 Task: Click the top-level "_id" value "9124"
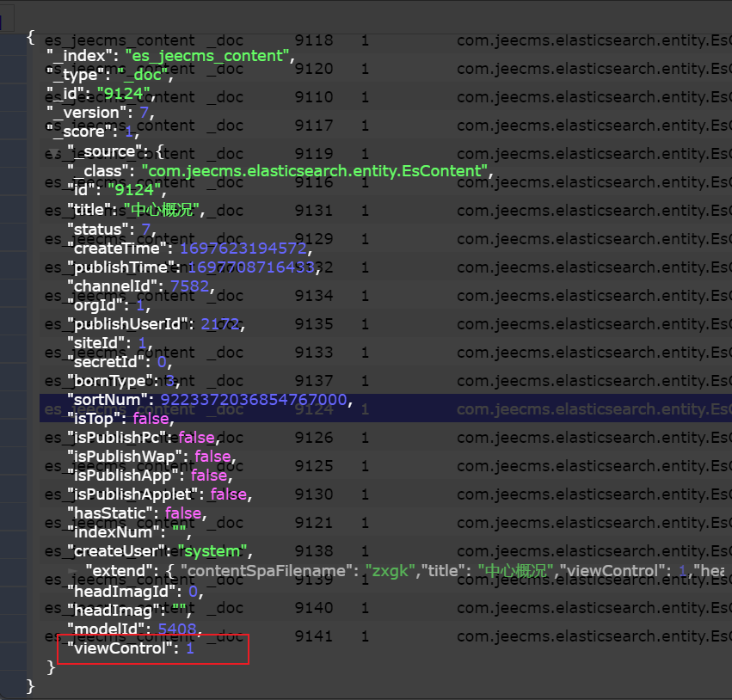[x=123, y=94]
